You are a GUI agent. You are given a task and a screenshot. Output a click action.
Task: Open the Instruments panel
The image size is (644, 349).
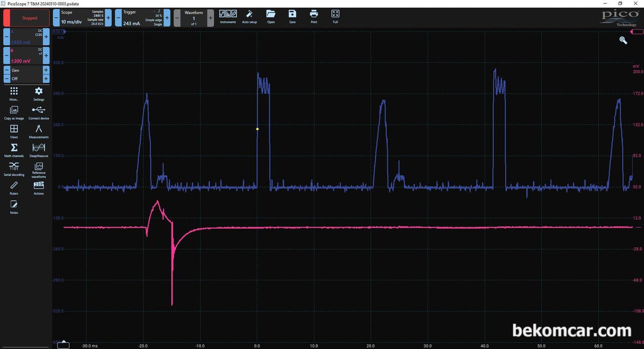click(228, 17)
